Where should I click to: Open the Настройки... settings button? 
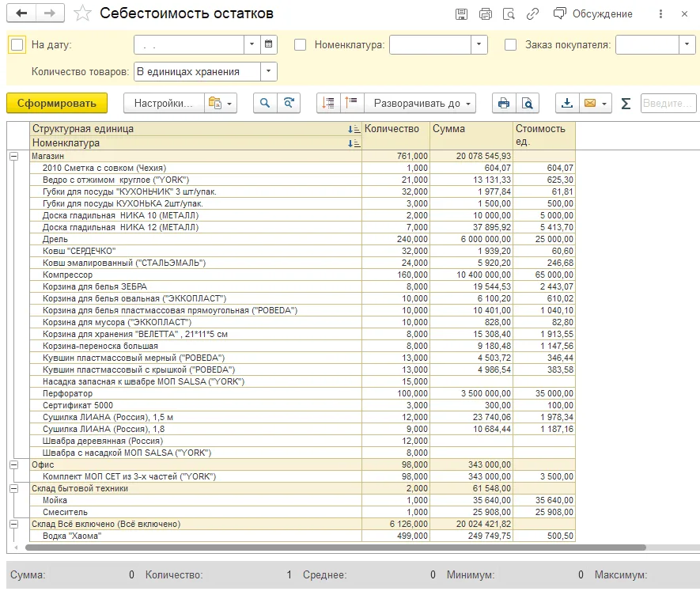tap(164, 103)
